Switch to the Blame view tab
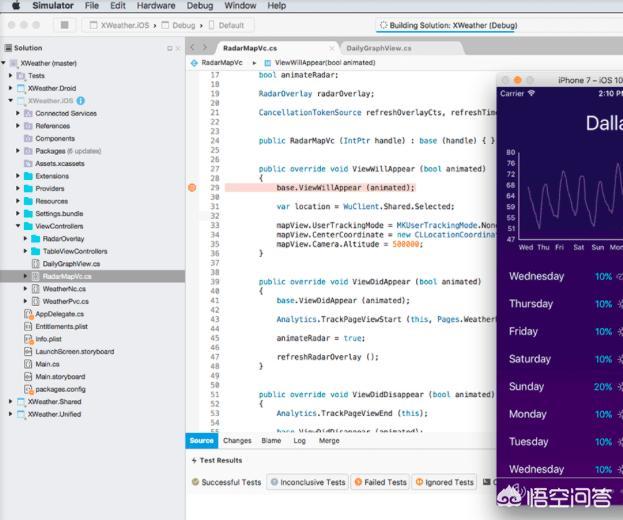Screen dimensions: 623x520 (x=271, y=440)
